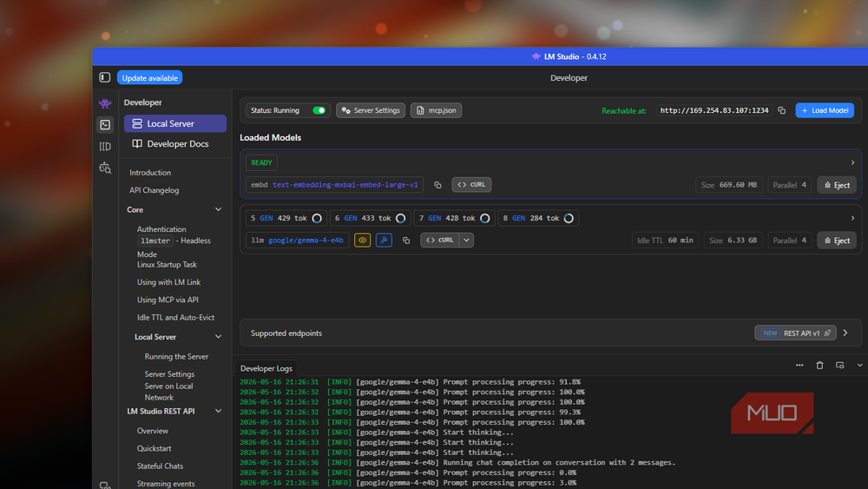Click the Idle TTL 60 min field

pyautogui.click(x=665, y=241)
